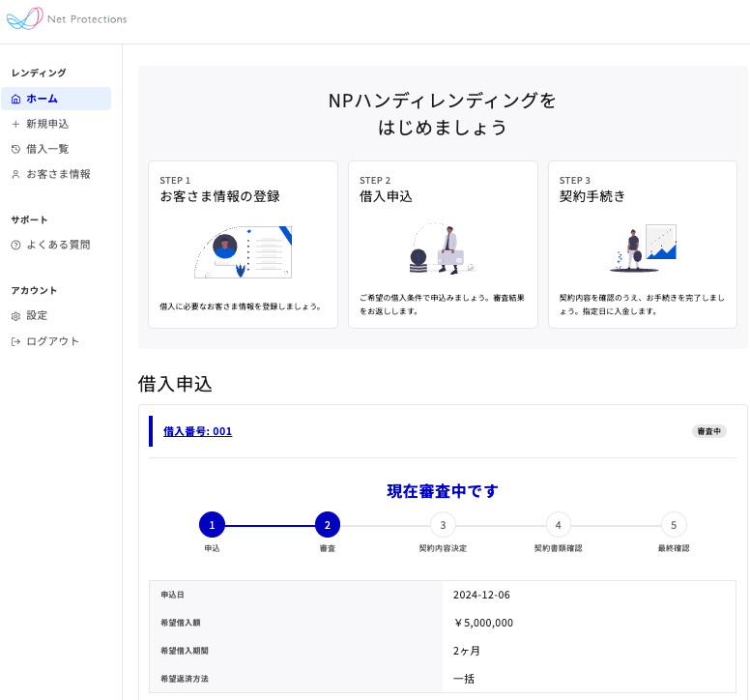Screen dimensions: 750x700
Task: Click the plus icon beside 新規申込
Action: pos(15,124)
